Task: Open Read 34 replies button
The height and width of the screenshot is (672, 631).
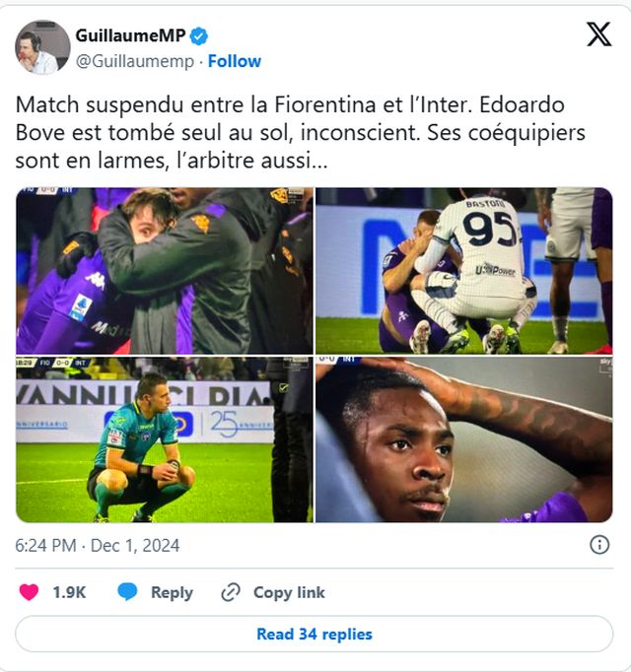Action: (x=315, y=634)
